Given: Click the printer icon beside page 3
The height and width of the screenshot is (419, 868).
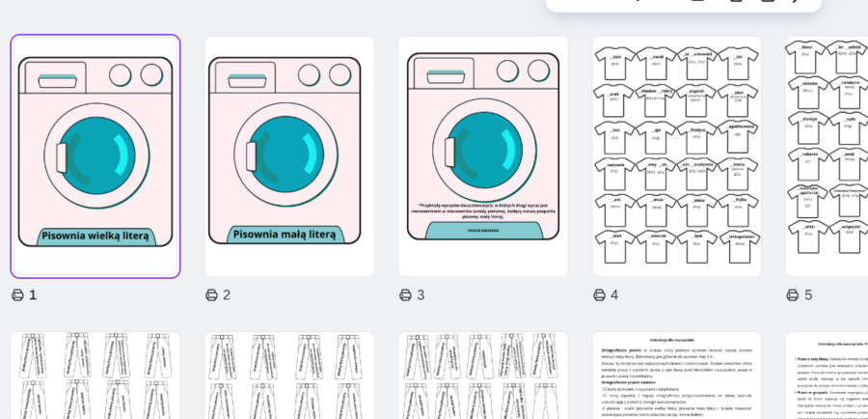Looking at the screenshot, I should pos(406,294).
